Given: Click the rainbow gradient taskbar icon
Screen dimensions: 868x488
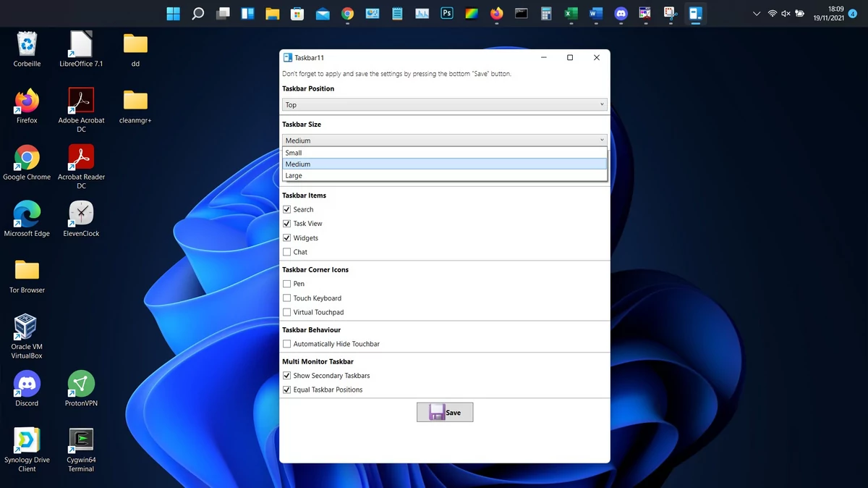Looking at the screenshot, I should (x=472, y=13).
